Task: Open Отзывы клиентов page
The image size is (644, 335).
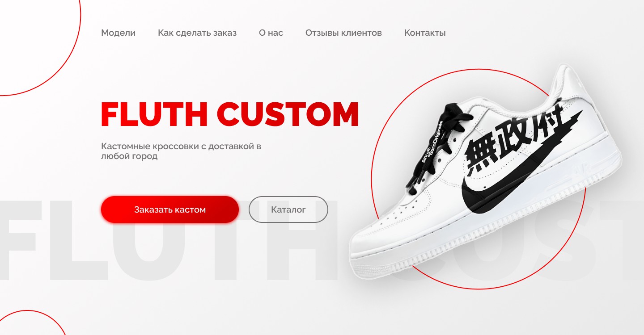Action: [343, 33]
